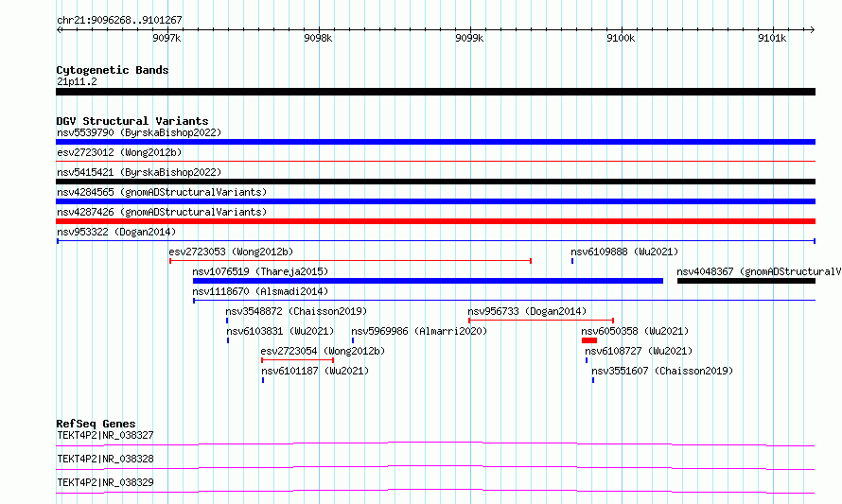
Task: Click the nsv1118670 (Alsmadi2014) label text
Action: click(260, 291)
